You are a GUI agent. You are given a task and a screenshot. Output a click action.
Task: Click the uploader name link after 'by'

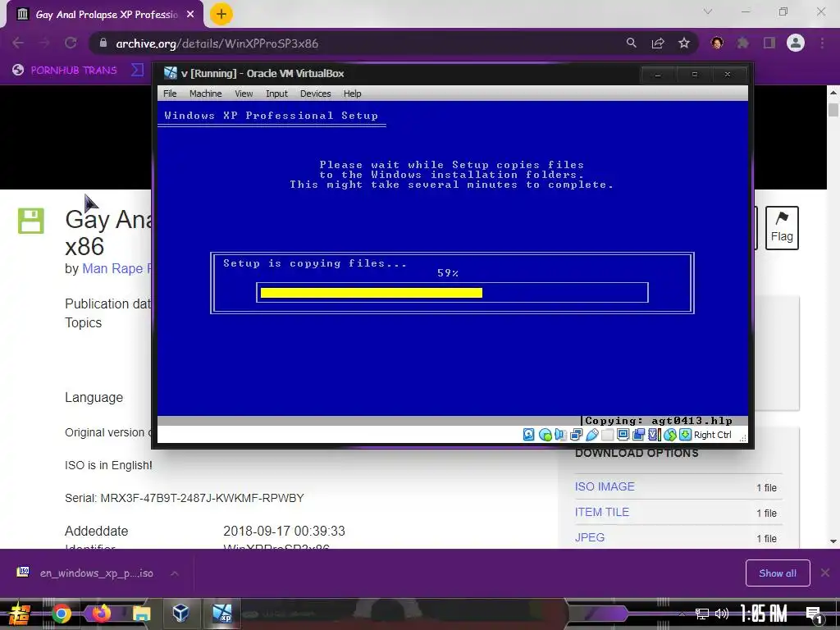[x=116, y=268]
